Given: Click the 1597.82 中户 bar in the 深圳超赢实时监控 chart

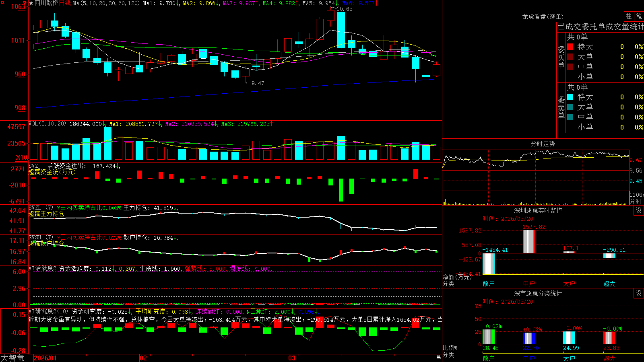Looking at the screenshot, I should tap(529, 241).
